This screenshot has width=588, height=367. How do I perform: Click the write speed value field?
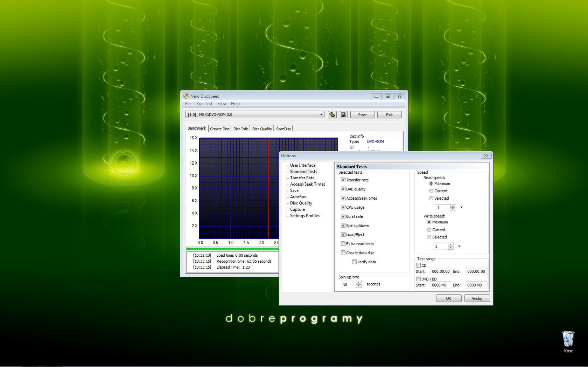coord(440,246)
